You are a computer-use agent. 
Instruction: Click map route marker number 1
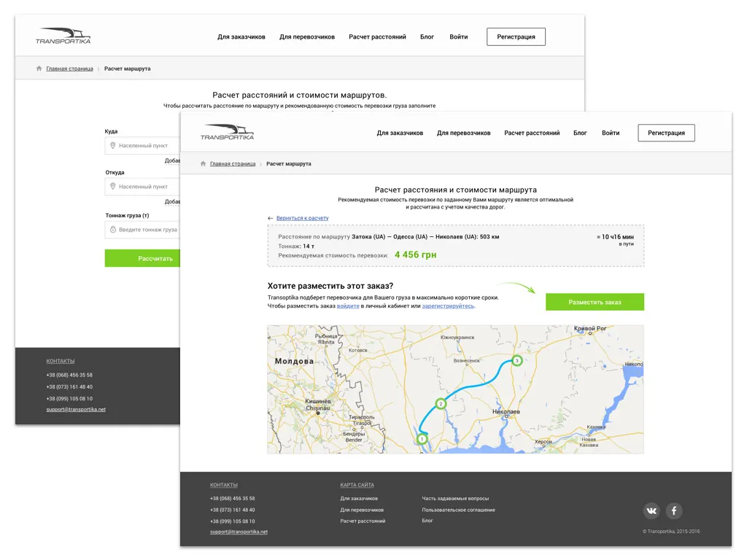pyautogui.click(x=422, y=438)
